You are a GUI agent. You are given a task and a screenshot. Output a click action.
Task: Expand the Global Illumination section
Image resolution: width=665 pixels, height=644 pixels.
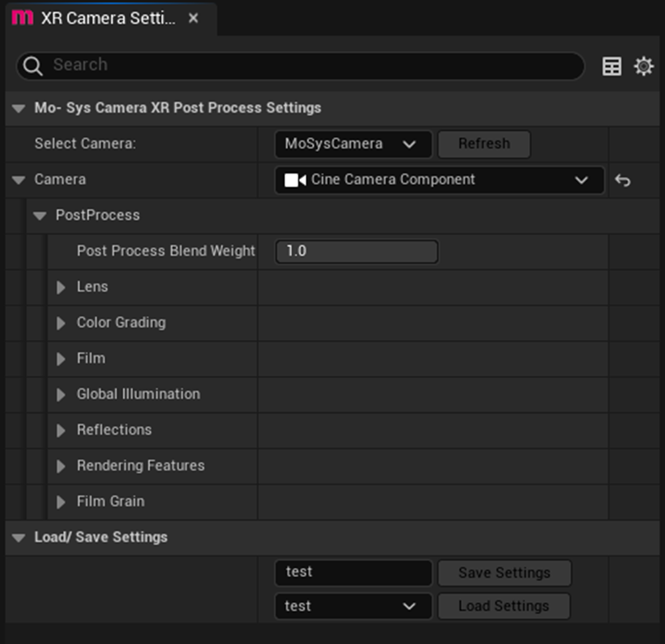[x=61, y=395]
